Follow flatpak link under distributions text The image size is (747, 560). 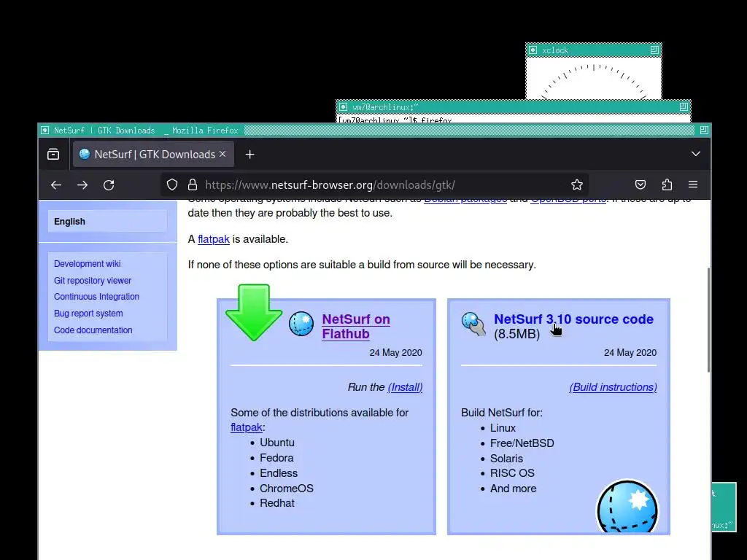(x=247, y=427)
